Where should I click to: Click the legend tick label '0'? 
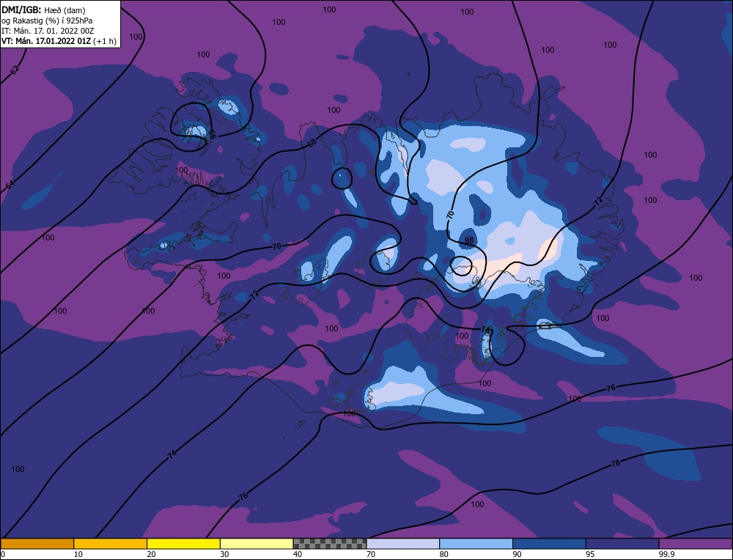(3, 555)
